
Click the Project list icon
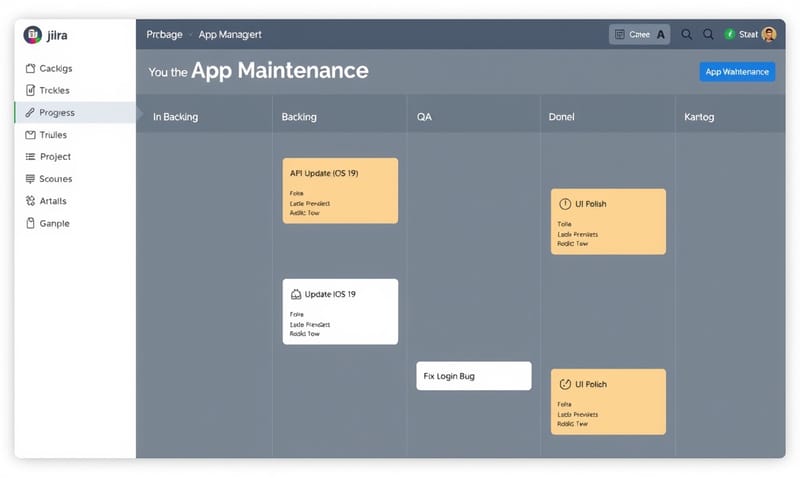[31, 157]
